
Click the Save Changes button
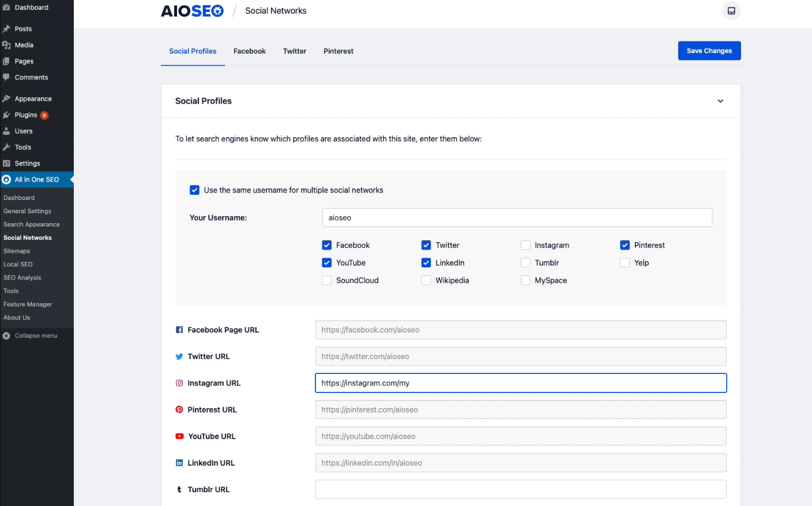point(709,51)
